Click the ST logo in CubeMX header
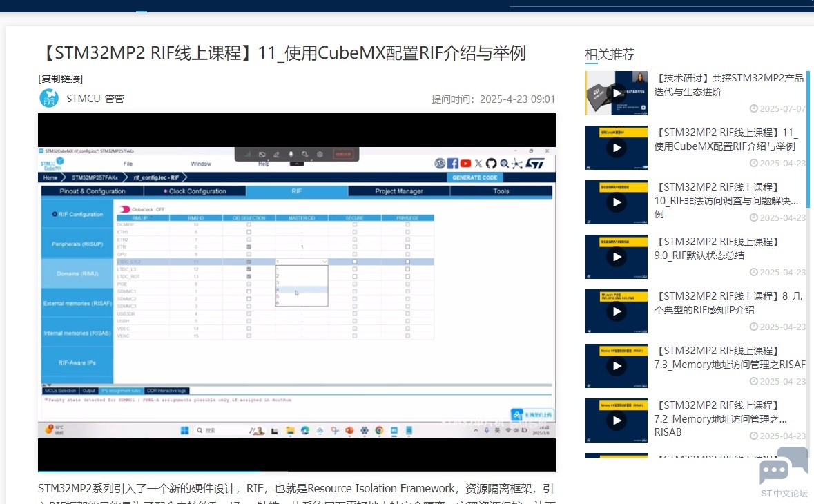The height and width of the screenshot is (504, 814). point(534,164)
